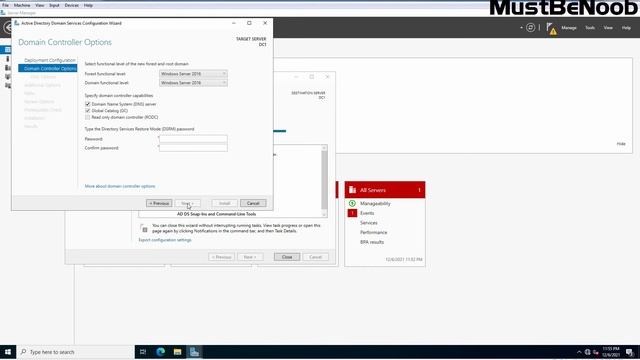Image resolution: width=640 pixels, height=360 pixels.
Task: Open Domain functional level dropdown
Action: (193, 83)
